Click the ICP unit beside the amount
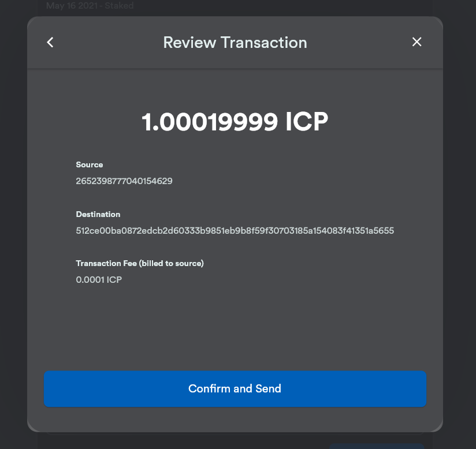This screenshot has width=476, height=449. (307, 122)
